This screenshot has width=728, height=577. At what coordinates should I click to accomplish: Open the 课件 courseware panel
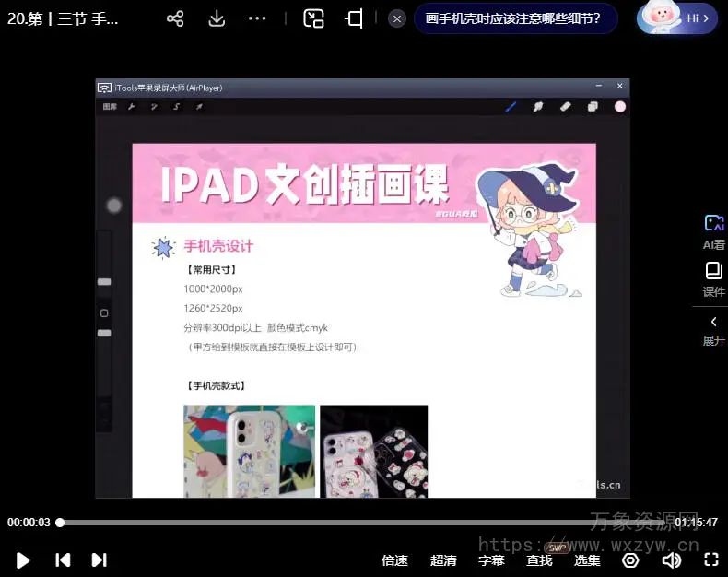713,279
